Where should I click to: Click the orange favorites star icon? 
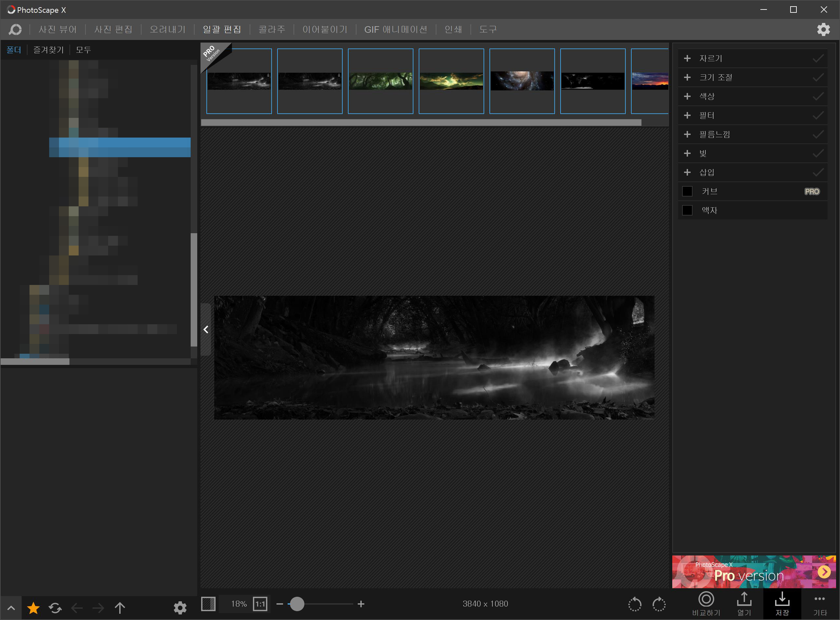[33, 608]
